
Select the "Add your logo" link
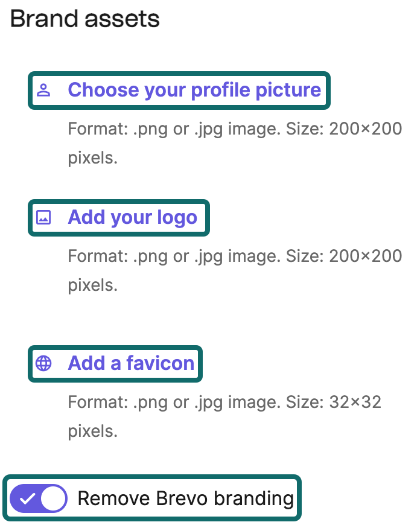coord(133,217)
